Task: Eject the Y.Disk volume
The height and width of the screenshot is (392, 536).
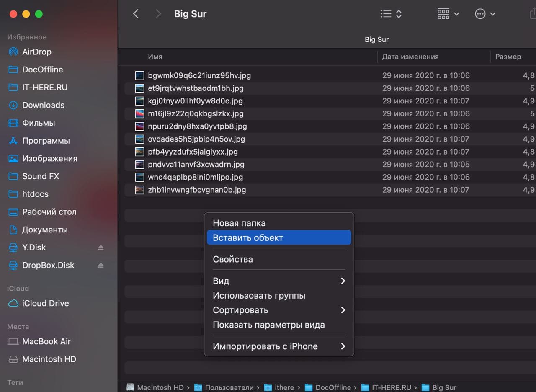Action: tap(100, 248)
